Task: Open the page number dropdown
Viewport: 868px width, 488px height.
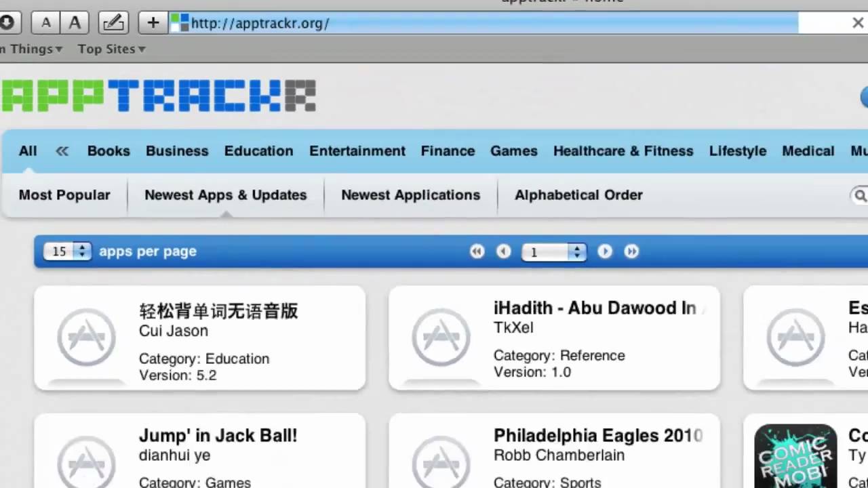Action: pos(553,252)
